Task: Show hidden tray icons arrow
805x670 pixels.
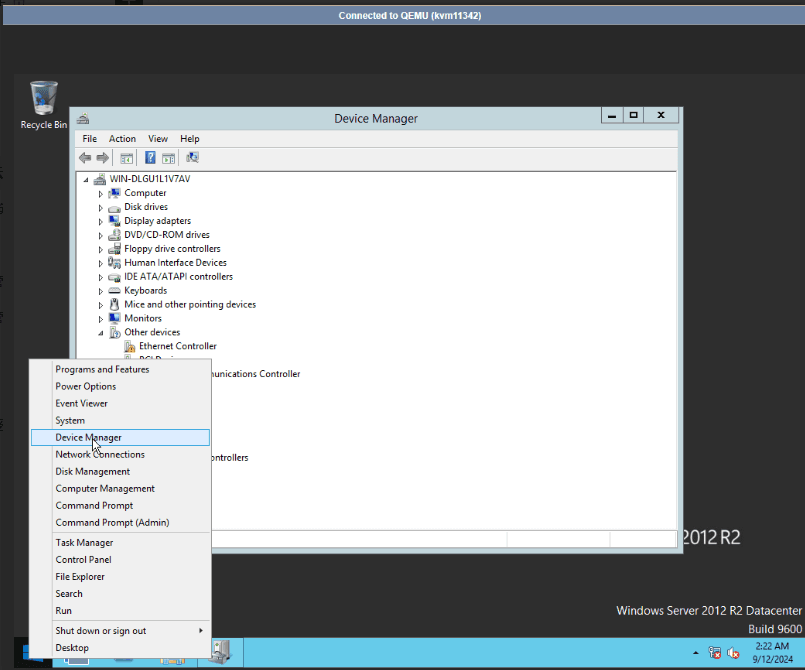Action: pyautogui.click(x=696, y=653)
